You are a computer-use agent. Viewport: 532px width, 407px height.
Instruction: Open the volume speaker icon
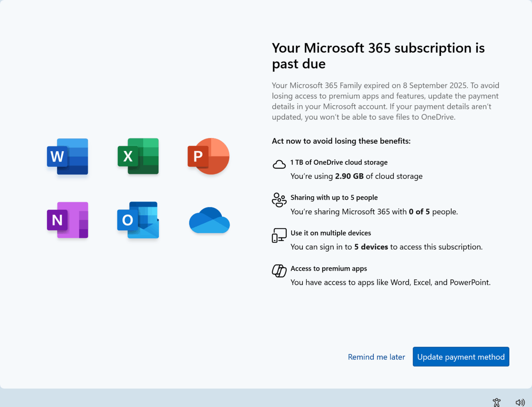520,402
